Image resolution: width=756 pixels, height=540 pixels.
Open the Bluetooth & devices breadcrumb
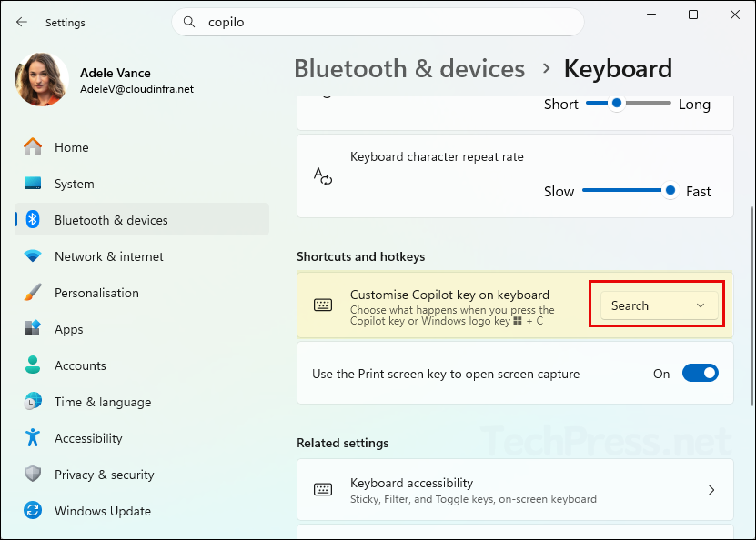tap(408, 68)
